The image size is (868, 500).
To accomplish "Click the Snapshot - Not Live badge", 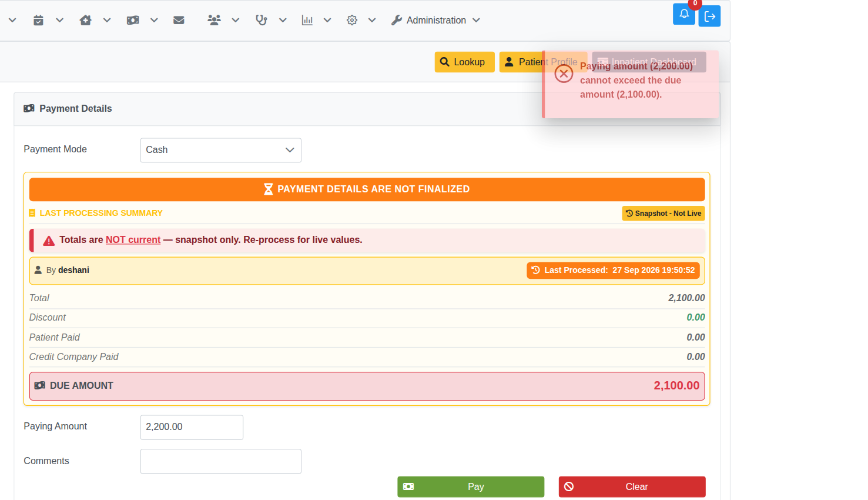I will 663,214.
